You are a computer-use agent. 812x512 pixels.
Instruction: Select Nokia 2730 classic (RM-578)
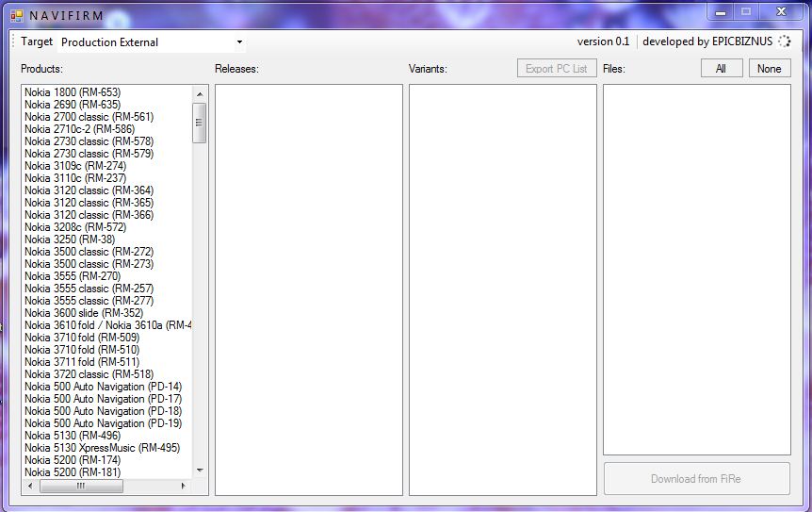pyautogui.click(x=89, y=141)
